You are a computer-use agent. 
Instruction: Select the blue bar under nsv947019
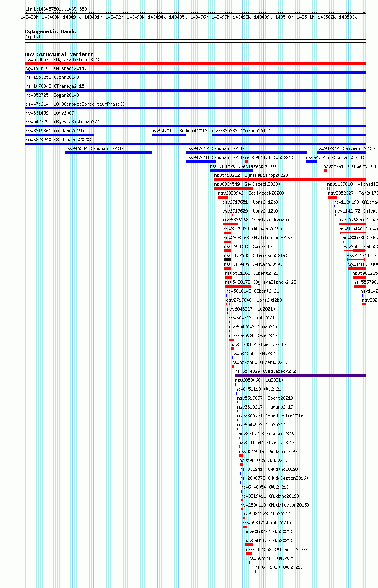click(x=169, y=135)
